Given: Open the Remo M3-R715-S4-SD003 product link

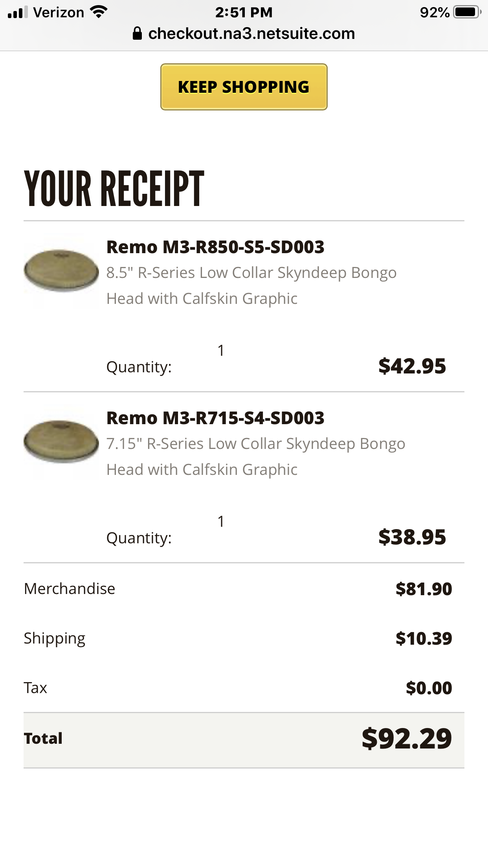Looking at the screenshot, I should (215, 418).
